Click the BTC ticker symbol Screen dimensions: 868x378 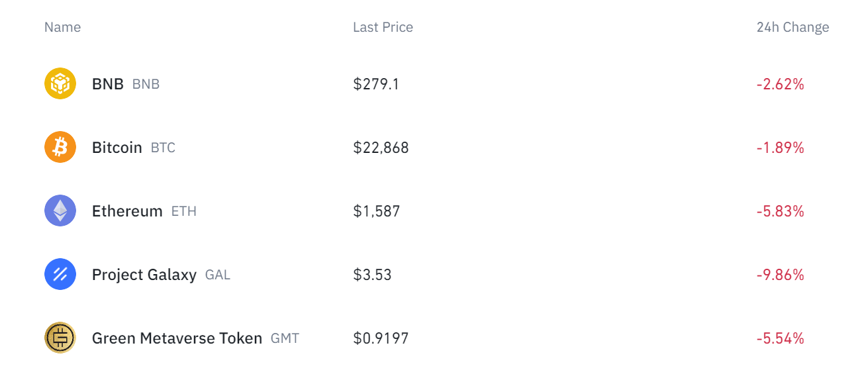point(163,148)
